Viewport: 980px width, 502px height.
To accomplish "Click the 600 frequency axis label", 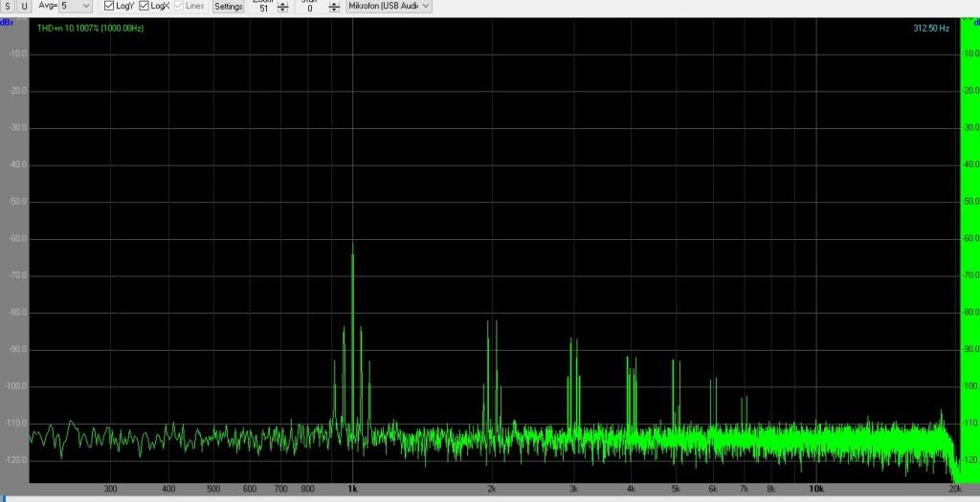I will click(x=250, y=489).
